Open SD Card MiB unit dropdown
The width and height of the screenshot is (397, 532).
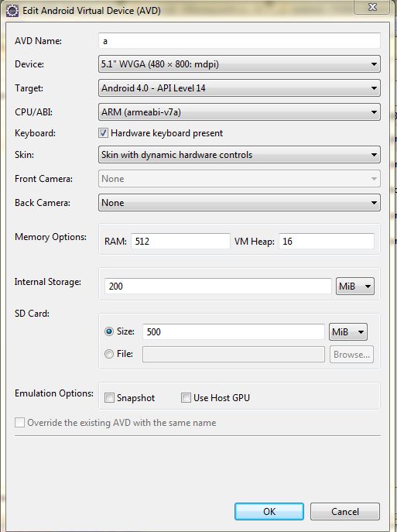click(x=347, y=331)
